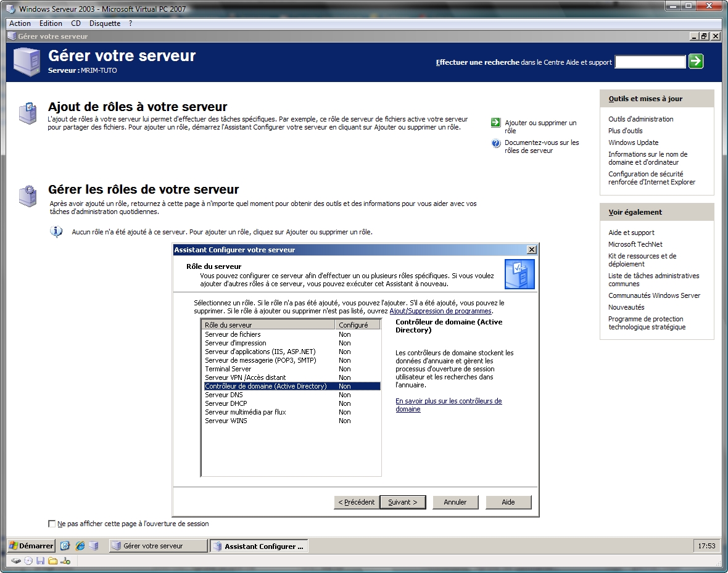Click the first quick launch icon next to Démarrer

[65, 546]
